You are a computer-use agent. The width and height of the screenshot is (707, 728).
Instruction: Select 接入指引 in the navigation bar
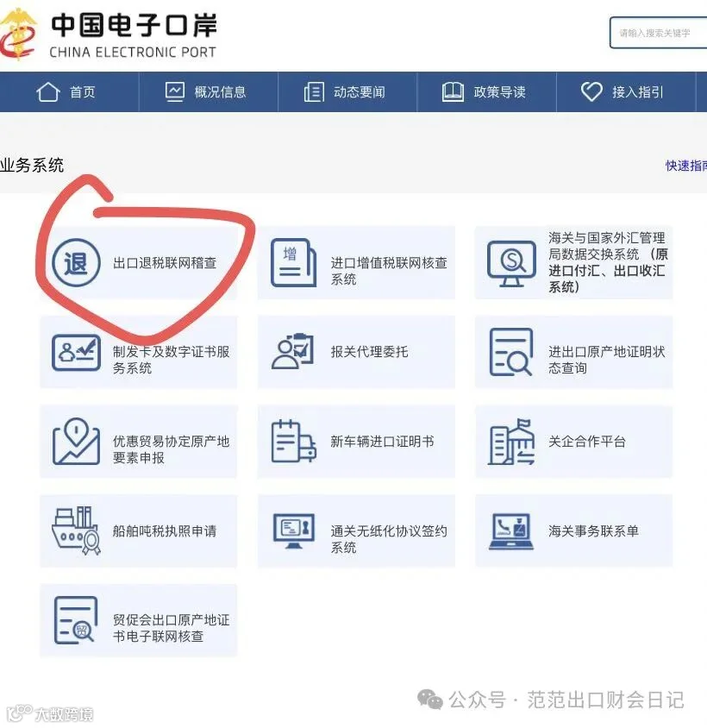(623, 92)
